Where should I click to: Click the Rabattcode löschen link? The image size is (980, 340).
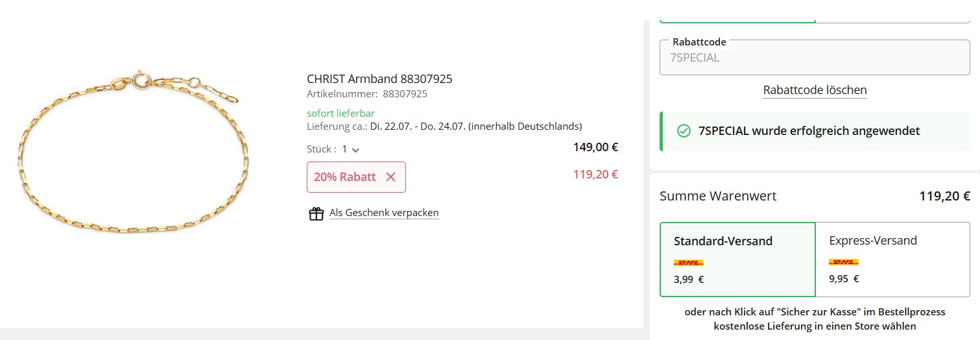pos(815,90)
